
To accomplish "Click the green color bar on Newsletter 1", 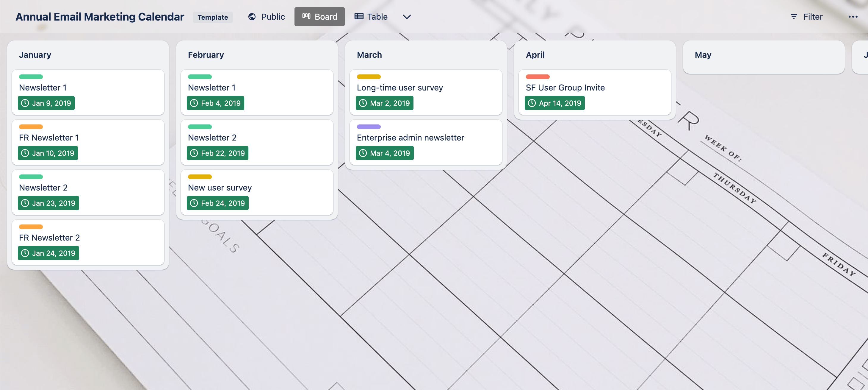I will coord(31,77).
